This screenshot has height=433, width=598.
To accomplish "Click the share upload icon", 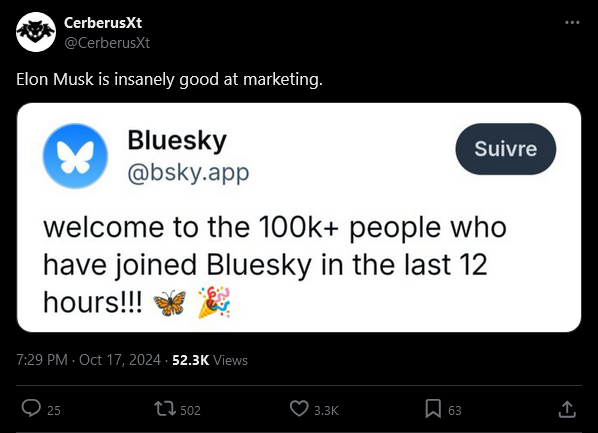I will [x=567, y=409].
